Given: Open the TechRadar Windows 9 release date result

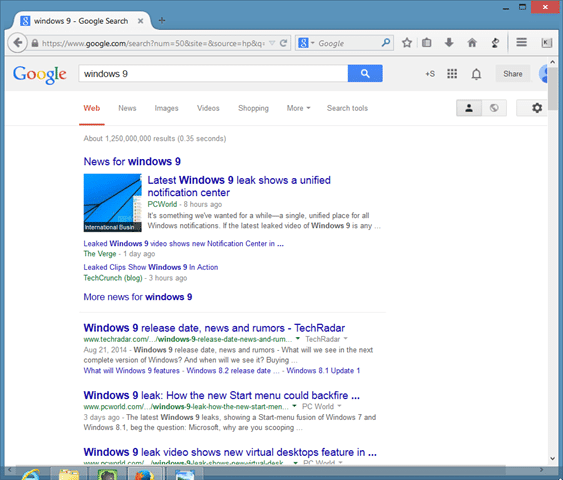Looking at the screenshot, I should tap(214, 328).
